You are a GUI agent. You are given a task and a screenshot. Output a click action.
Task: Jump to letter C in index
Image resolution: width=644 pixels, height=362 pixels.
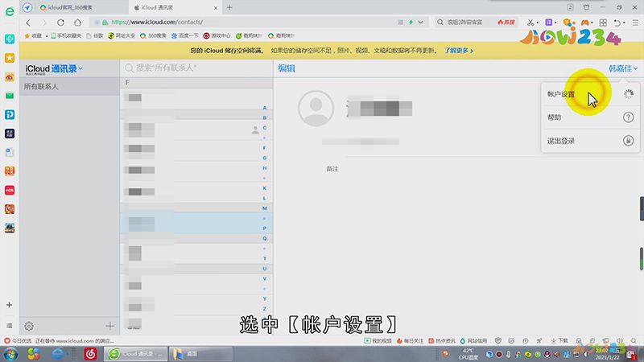click(x=265, y=128)
